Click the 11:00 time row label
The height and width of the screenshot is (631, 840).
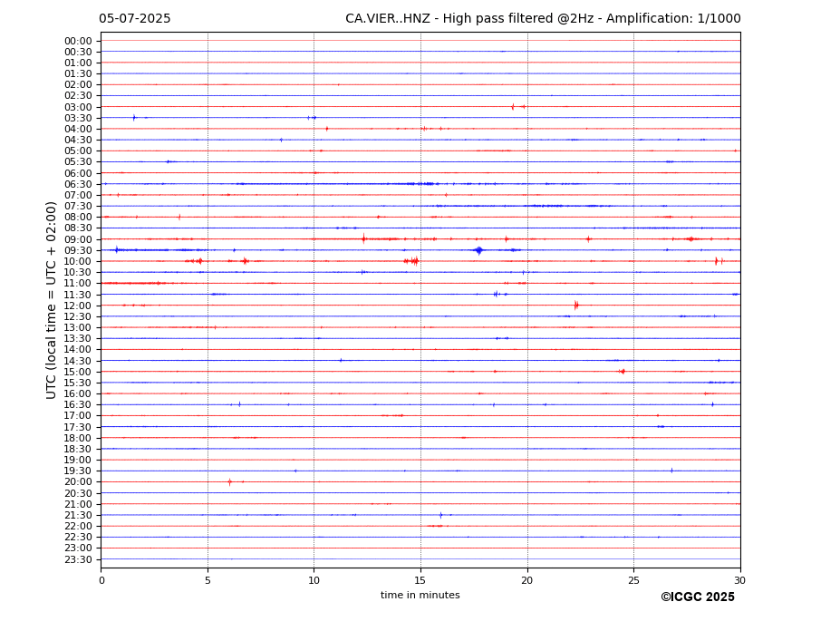78,284
